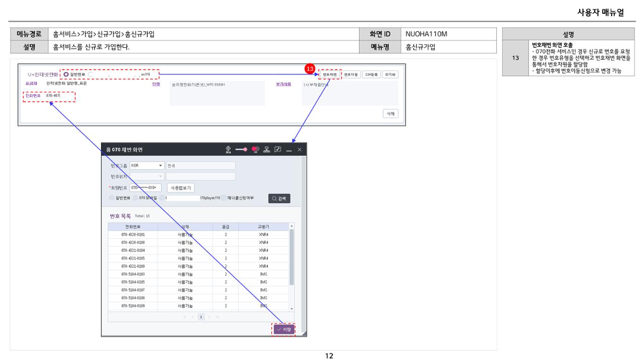
Task: Select the partly hidden radio ending in er/Y6
Action: point(91,74)
